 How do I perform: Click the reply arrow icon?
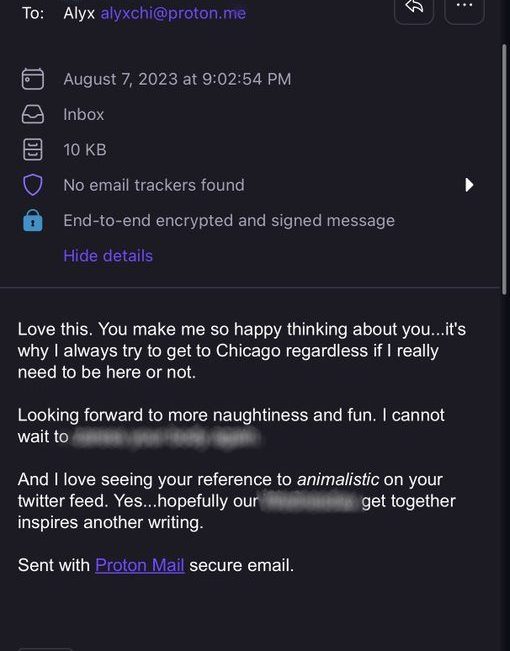pos(414,7)
